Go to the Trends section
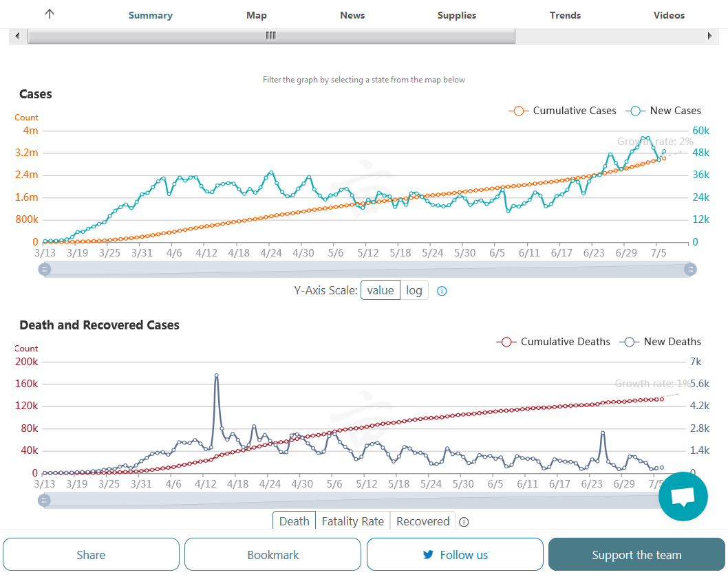This screenshot has width=728, height=579. pos(565,15)
